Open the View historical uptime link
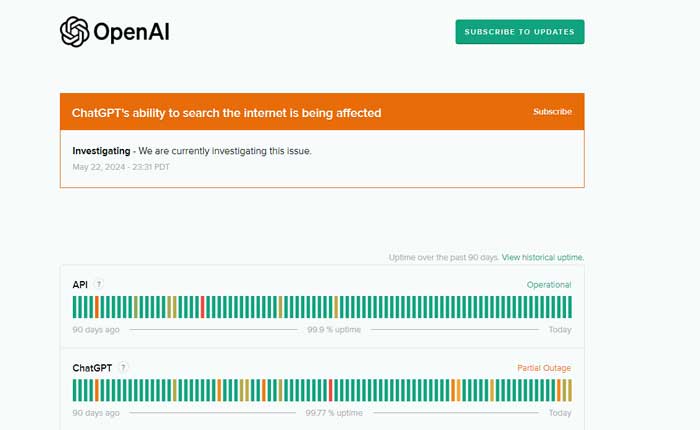The width and height of the screenshot is (700, 430). coord(542,257)
